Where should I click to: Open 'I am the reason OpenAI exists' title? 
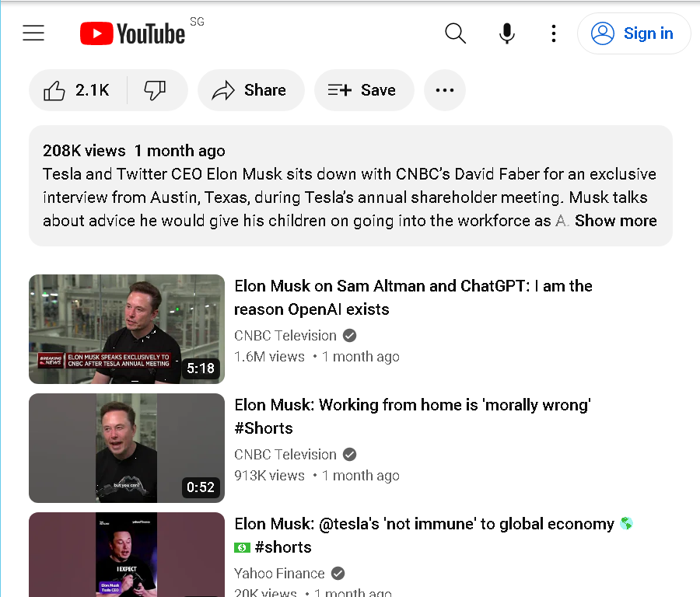[413, 298]
